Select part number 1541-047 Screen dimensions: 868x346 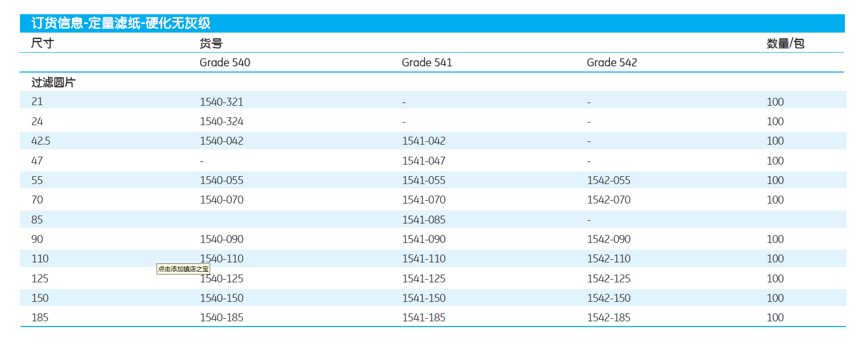tap(424, 161)
